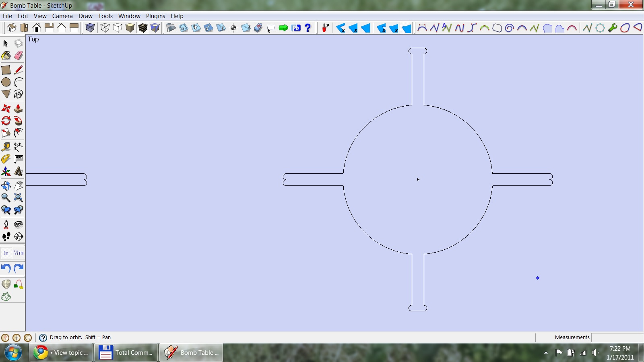The height and width of the screenshot is (362, 644).
Task: Draw with the Circle tool
Action: pyautogui.click(x=6, y=82)
